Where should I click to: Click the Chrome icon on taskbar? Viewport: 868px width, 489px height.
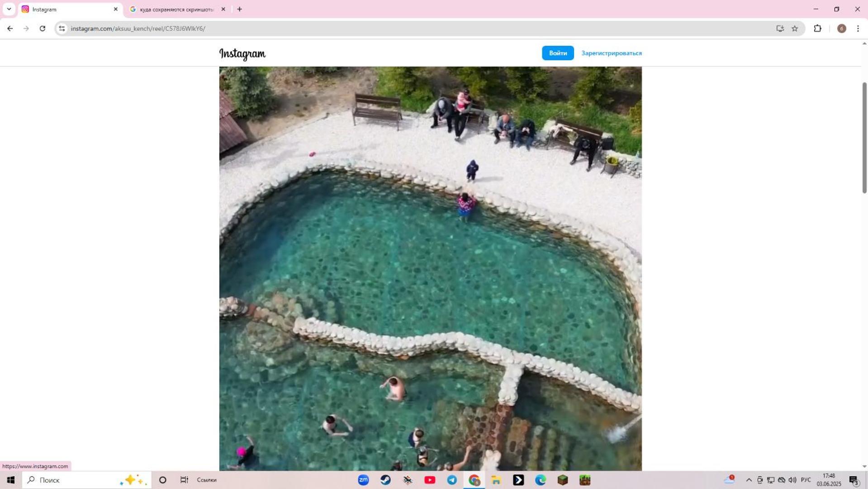[x=474, y=480]
